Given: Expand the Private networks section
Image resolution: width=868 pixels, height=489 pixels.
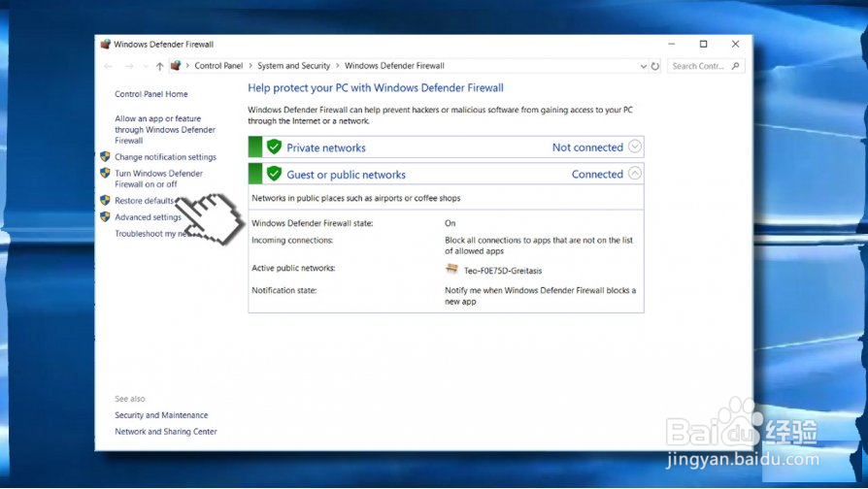Looking at the screenshot, I should point(635,147).
